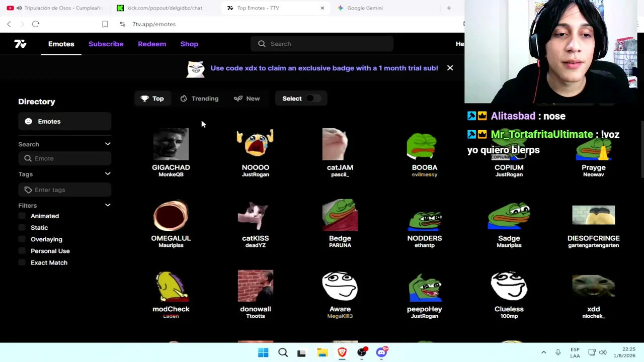Bookmark this page using bookmark icon
The image size is (644, 362).
(x=105, y=24)
